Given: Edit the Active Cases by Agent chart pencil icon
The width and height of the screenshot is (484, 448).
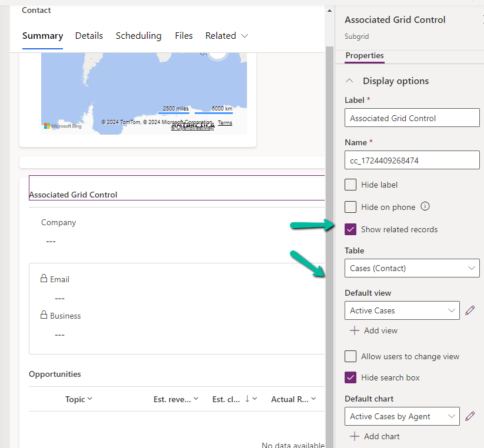Looking at the screenshot, I should [470, 416].
